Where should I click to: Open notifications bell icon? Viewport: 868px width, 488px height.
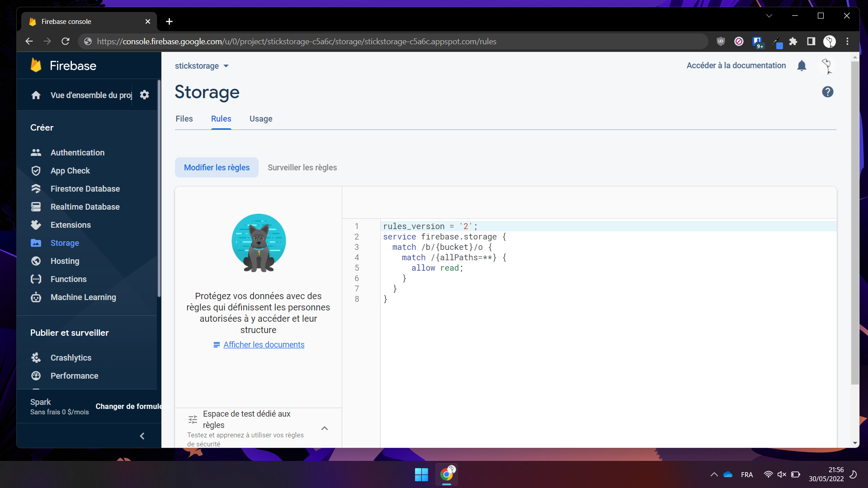(x=802, y=66)
